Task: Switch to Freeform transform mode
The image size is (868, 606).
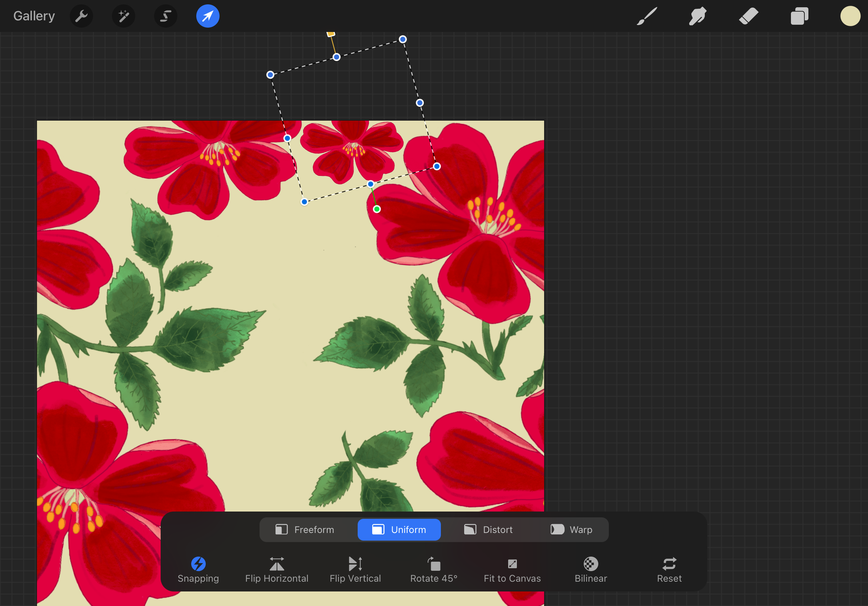Action: 305,530
